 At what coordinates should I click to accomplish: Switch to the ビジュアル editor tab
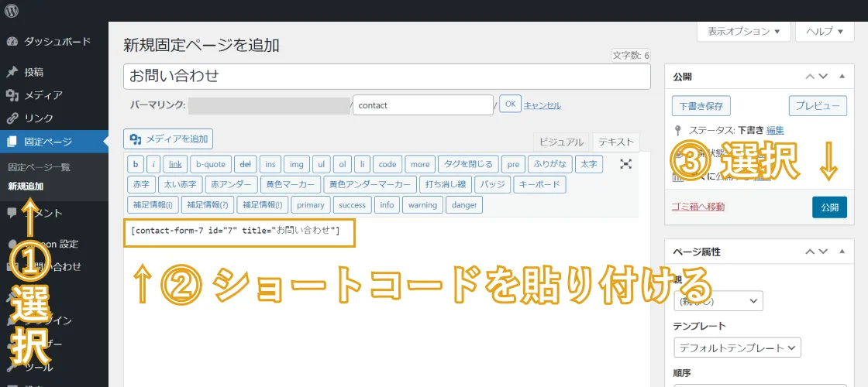pos(561,142)
